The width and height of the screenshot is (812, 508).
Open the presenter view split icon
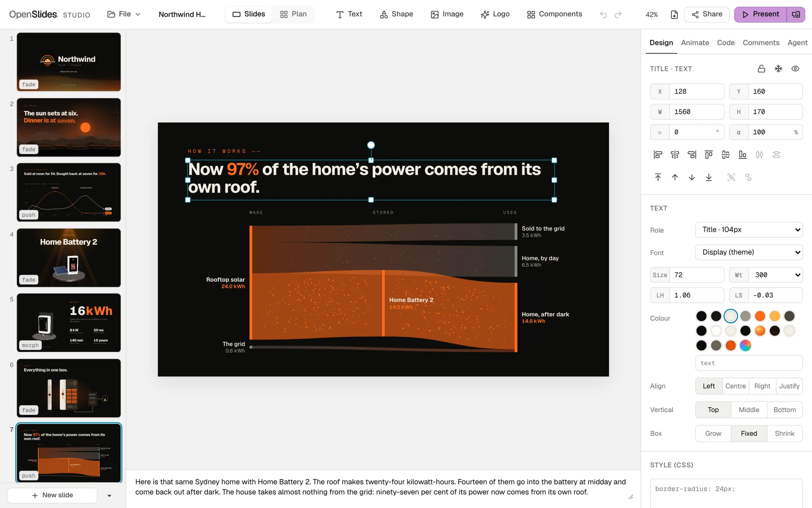coord(796,15)
